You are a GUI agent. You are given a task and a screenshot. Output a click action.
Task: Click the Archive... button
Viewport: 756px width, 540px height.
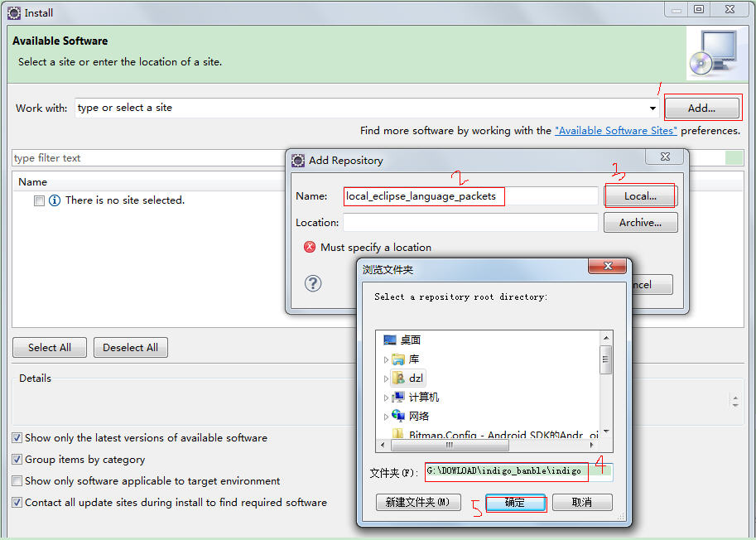pos(640,222)
